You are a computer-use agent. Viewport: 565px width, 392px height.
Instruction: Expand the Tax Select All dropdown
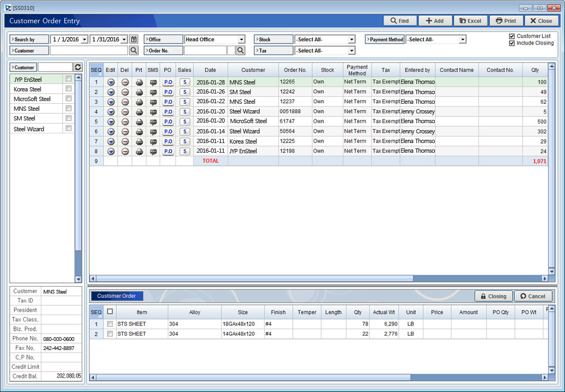(352, 51)
